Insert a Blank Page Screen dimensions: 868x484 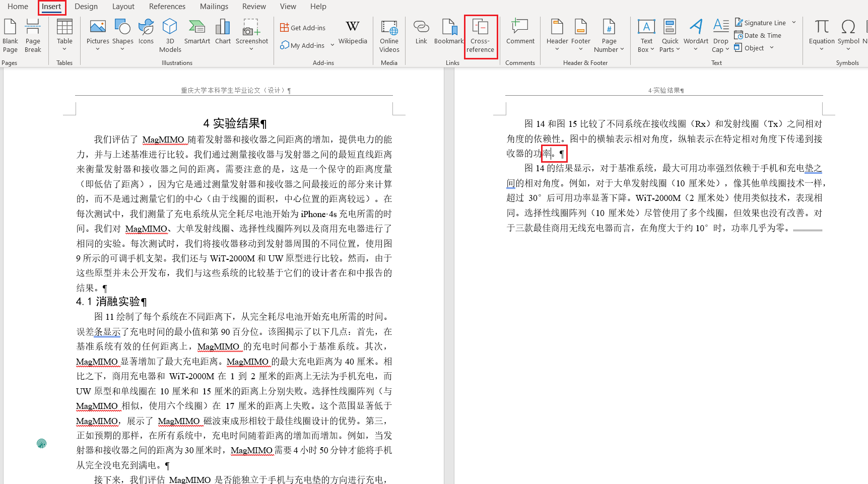[x=10, y=36]
